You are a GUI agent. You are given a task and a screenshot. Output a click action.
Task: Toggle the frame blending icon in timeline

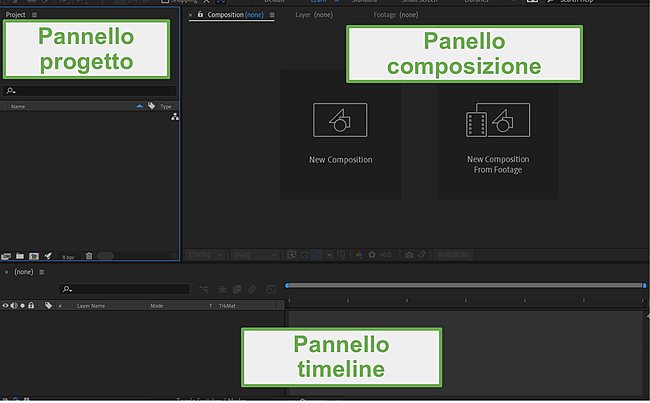[x=237, y=289]
